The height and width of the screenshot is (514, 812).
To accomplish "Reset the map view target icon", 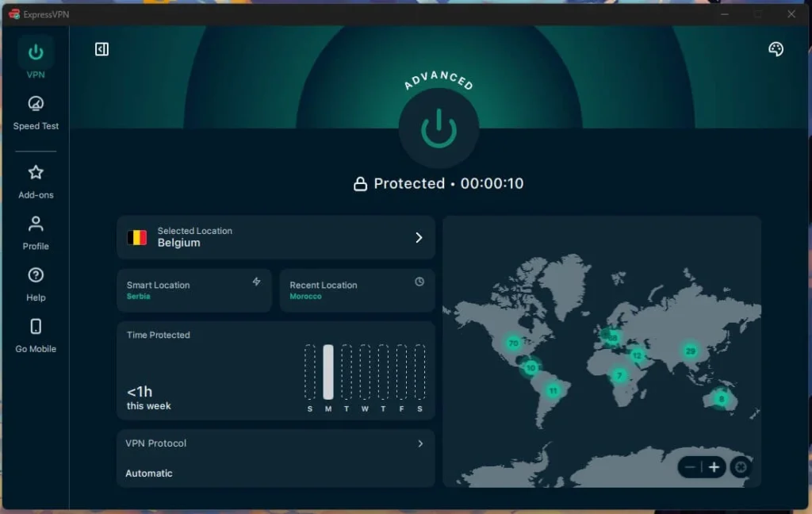I will [741, 467].
